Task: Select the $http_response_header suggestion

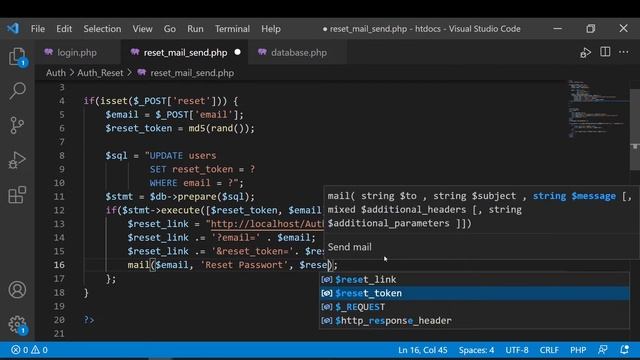Action: tap(474, 320)
